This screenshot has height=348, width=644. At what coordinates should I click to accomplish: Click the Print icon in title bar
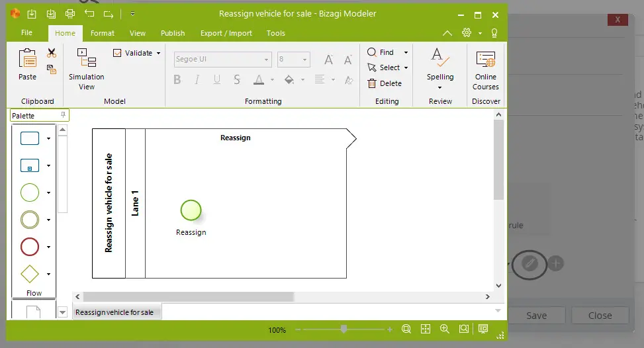[70, 14]
